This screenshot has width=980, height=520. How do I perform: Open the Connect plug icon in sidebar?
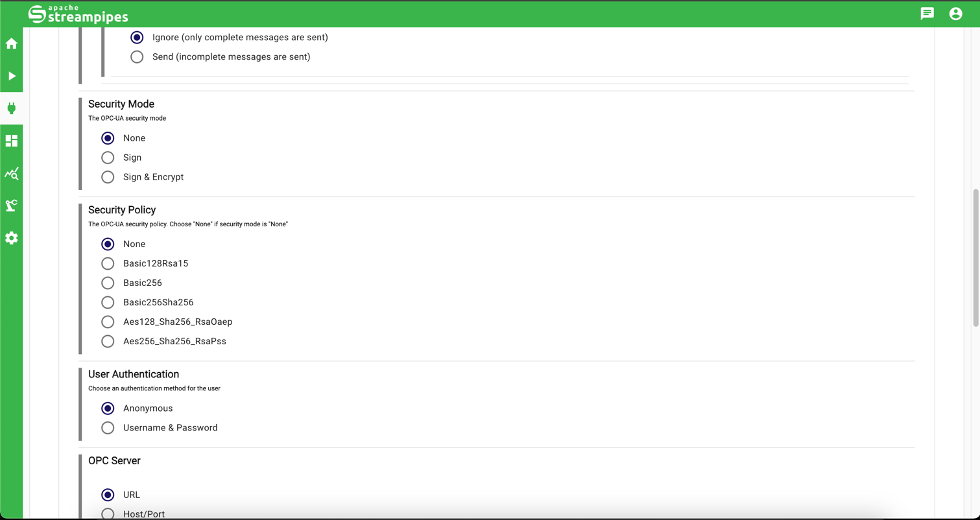pos(12,108)
